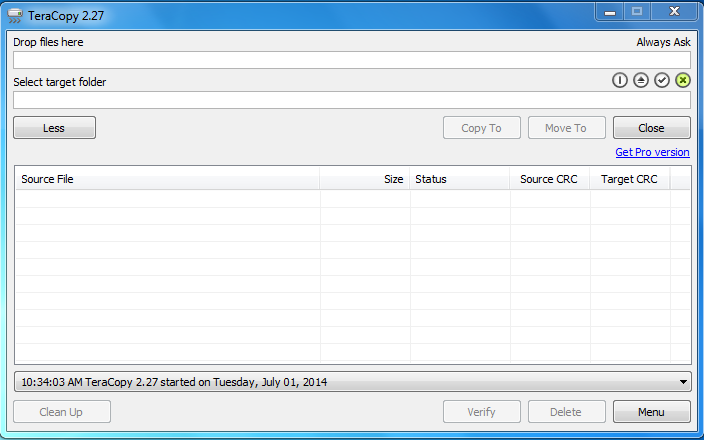Click the checkmark circular icon

pyautogui.click(x=662, y=80)
